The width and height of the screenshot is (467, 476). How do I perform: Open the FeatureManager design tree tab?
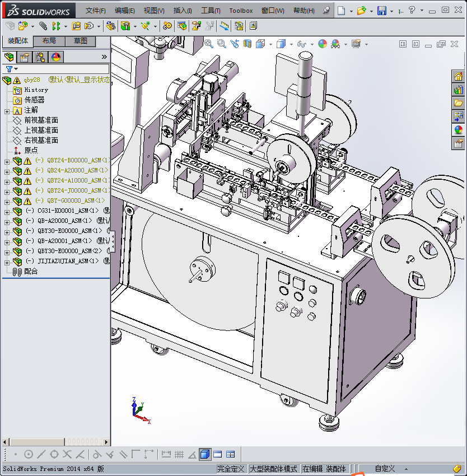(8, 57)
